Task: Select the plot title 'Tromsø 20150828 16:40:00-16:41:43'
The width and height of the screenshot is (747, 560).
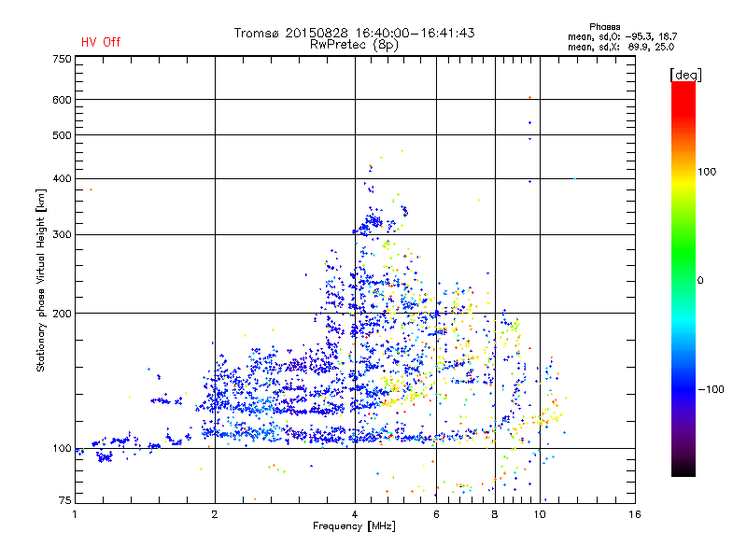Action: pos(354,33)
